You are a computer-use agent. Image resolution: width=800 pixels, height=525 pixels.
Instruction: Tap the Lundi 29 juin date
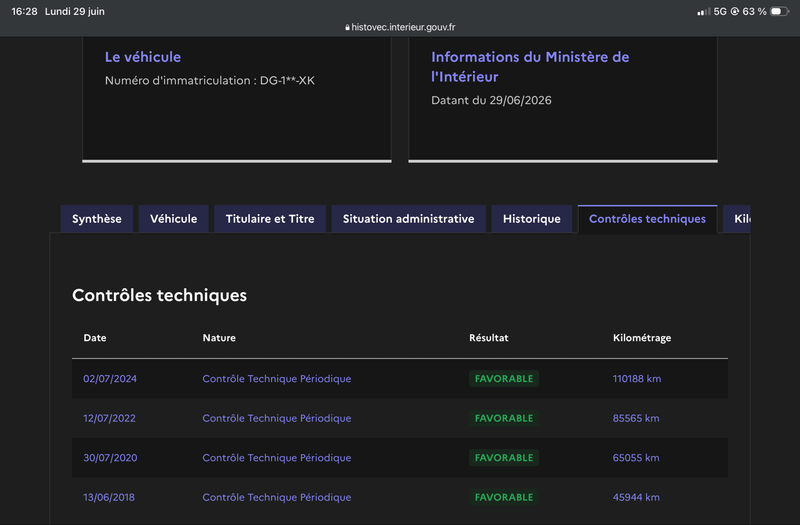point(74,11)
